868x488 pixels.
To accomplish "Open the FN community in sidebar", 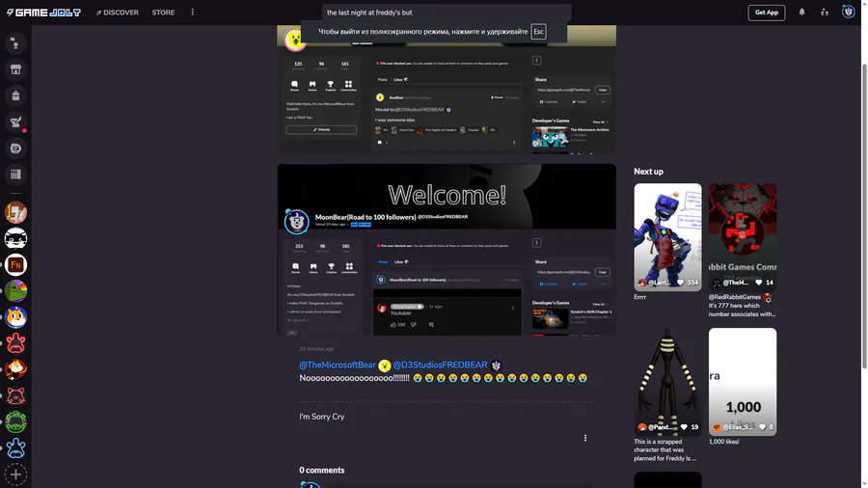I will (15, 265).
